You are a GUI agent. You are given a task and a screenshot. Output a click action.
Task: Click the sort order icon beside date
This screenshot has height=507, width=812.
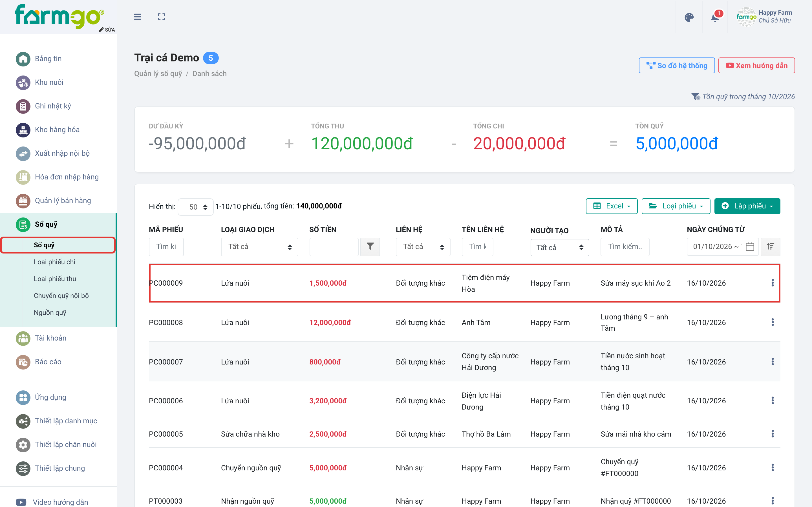pyautogui.click(x=770, y=247)
